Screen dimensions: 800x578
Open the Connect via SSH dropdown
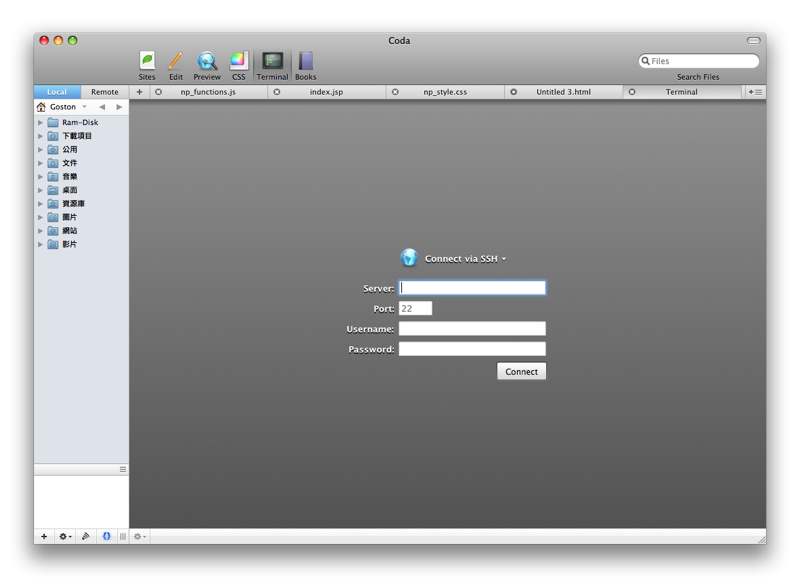464,259
